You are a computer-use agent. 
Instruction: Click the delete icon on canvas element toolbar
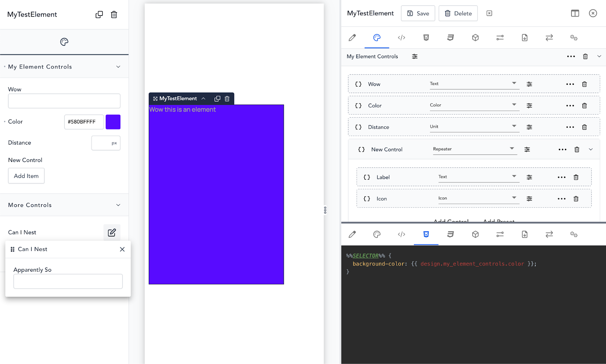coord(227,98)
